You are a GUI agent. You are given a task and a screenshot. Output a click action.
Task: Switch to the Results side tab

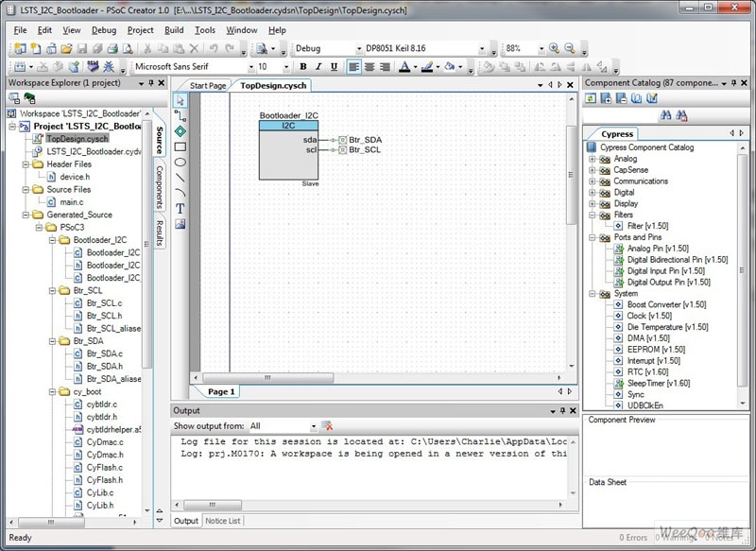[x=159, y=232]
